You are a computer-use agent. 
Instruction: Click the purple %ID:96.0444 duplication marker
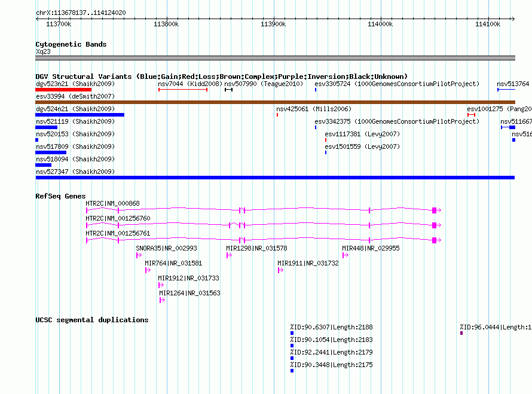(x=461, y=333)
